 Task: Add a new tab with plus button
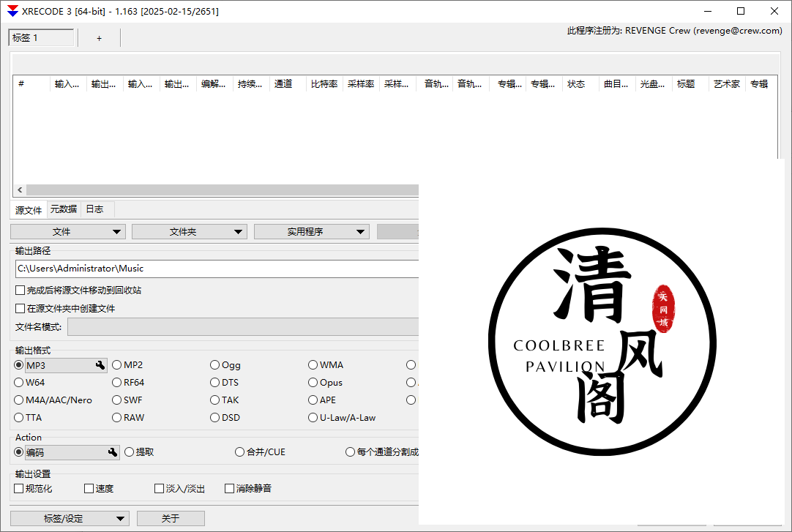pos(99,38)
